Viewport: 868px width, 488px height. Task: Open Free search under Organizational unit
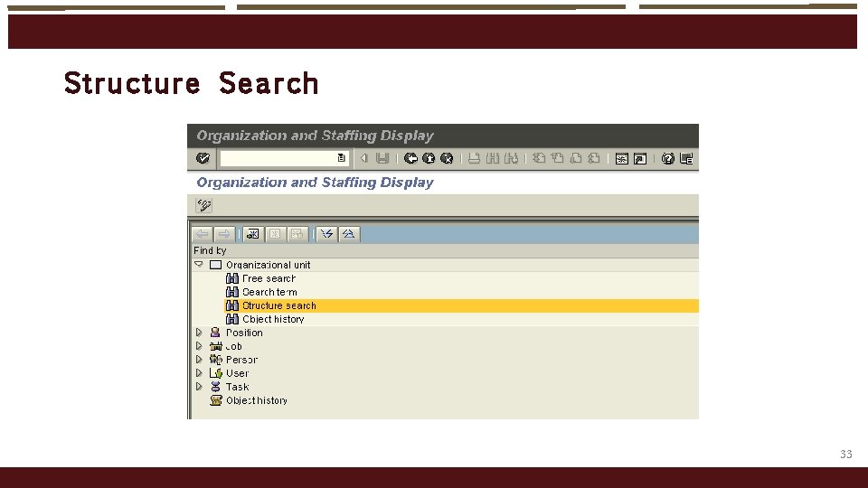pyautogui.click(x=269, y=278)
